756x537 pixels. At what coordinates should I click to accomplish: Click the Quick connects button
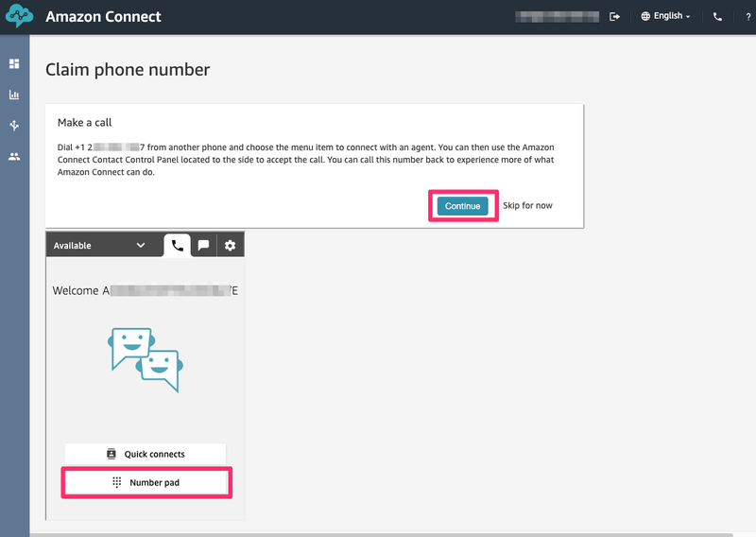[x=146, y=454]
